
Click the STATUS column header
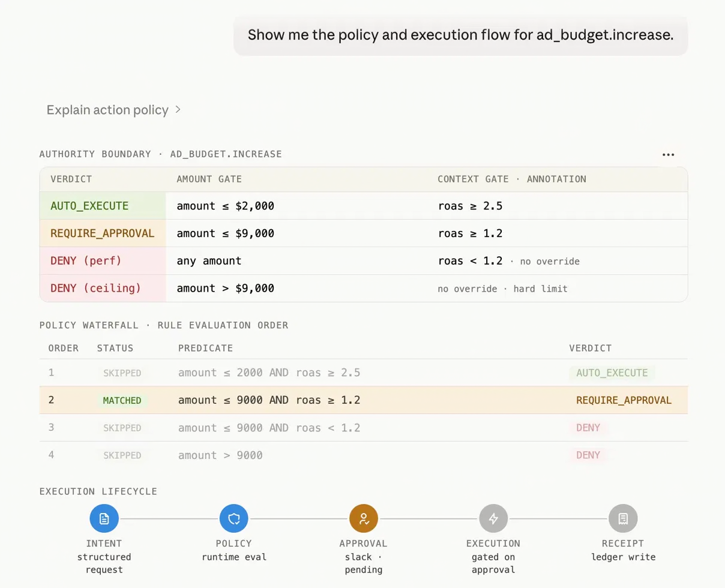click(115, 348)
